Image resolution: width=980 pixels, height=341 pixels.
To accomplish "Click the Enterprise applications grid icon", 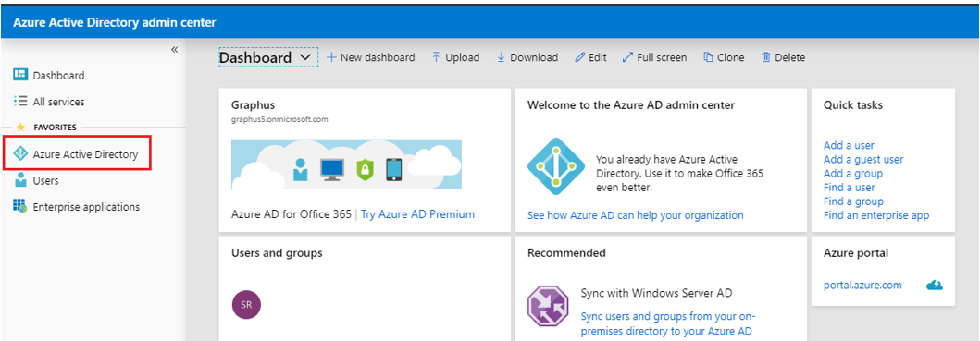I will [20, 207].
